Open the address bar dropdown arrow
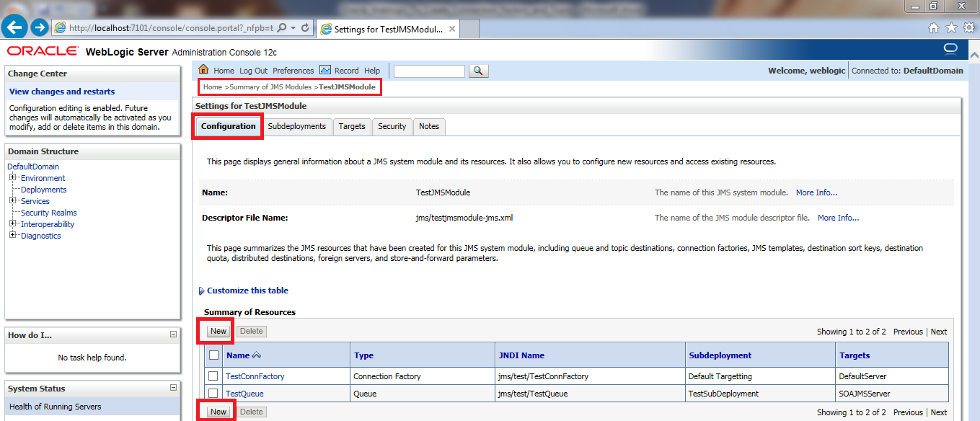This screenshot has width=980, height=421. [x=293, y=28]
